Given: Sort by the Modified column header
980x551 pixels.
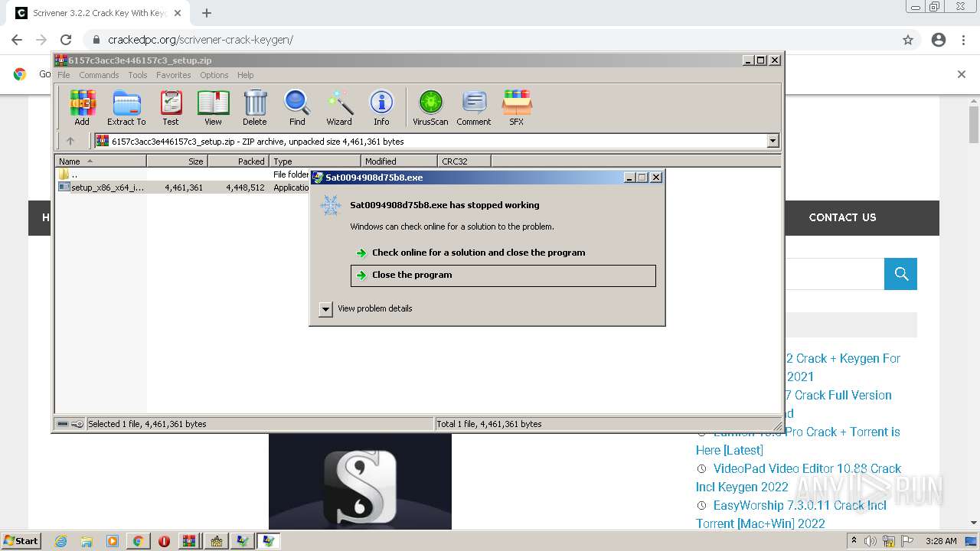Looking at the screenshot, I should tap(399, 161).
